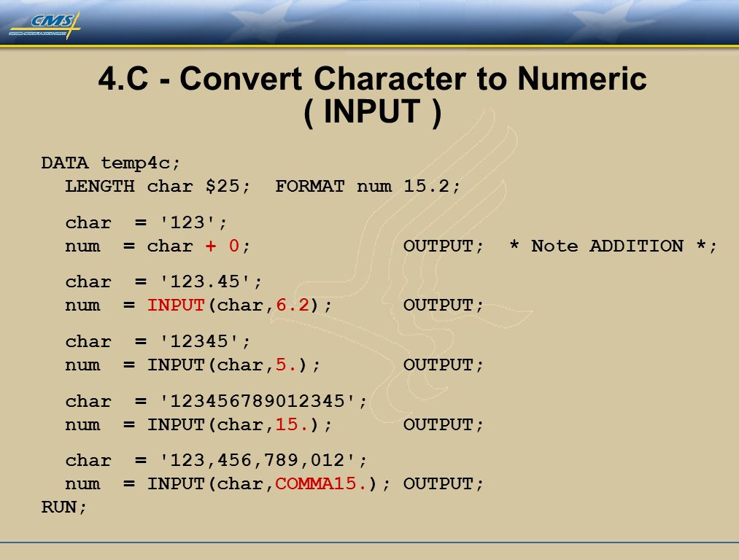The width and height of the screenshot is (739, 560).
Task: Select the red '6.2' informat
Action: click(293, 306)
